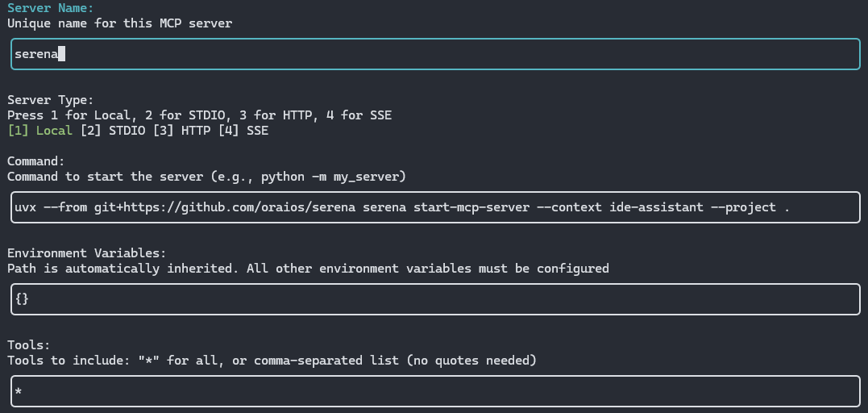The image size is (868, 413).
Task: Click the Environment Variables field showing {}
Action: pos(435,299)
